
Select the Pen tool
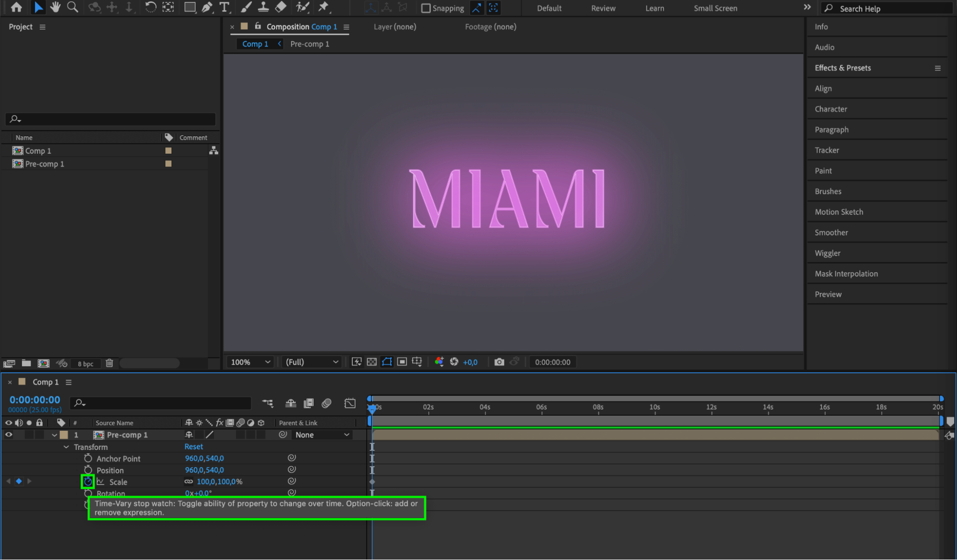(207, 7)
